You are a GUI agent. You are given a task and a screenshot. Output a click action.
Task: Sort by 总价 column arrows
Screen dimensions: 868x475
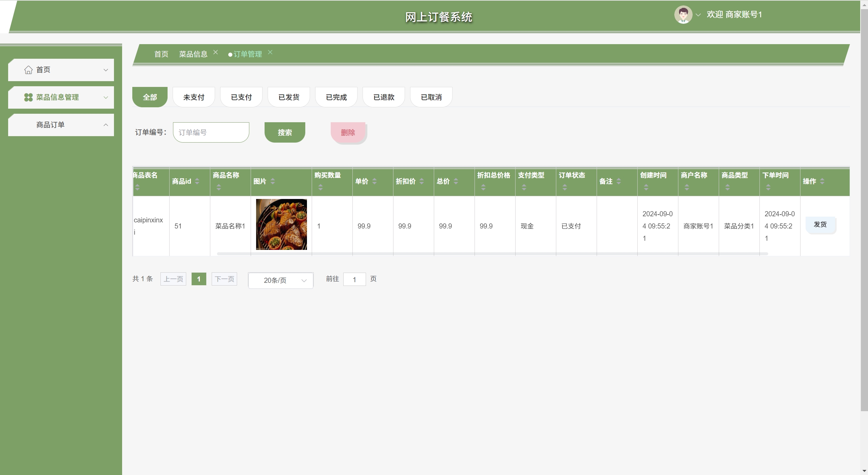coord(456,181)
